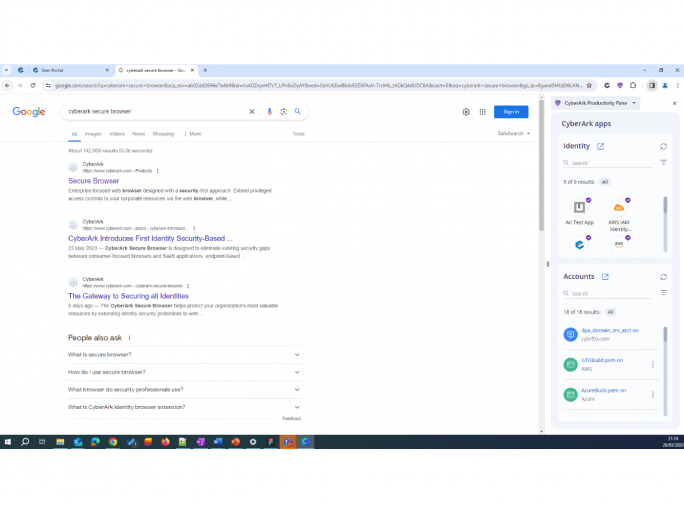Select the All results tab
Viewport: 684px width, 513px height.
coord(74,134)
